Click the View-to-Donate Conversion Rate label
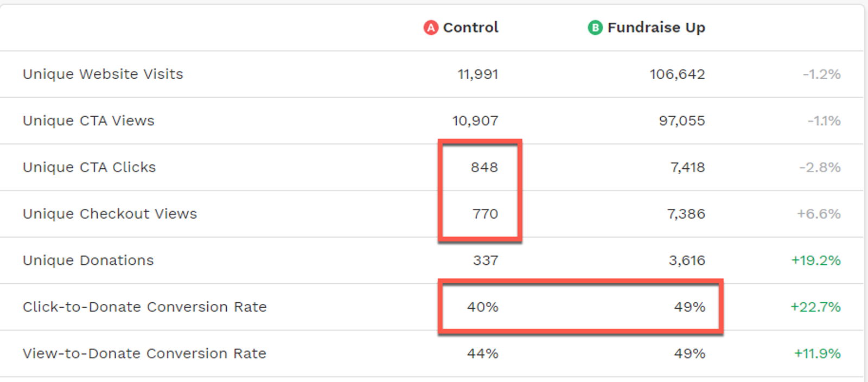This screenshot has height=382, width=868. pyautogui.click(x=144, y=354)
